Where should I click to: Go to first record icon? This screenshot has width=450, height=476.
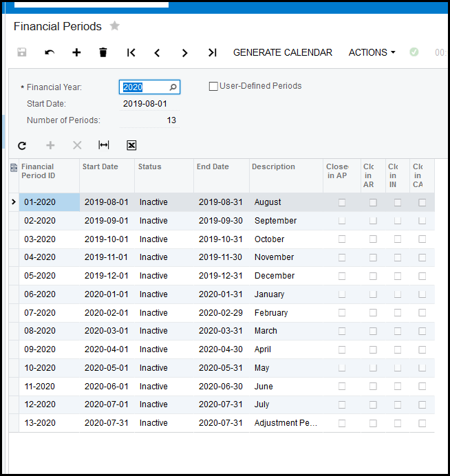coord(131,52)
